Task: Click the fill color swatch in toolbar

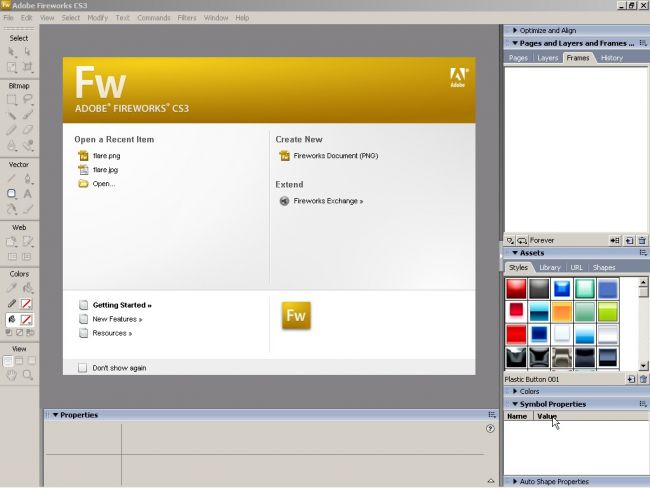Action: point(28,320)
